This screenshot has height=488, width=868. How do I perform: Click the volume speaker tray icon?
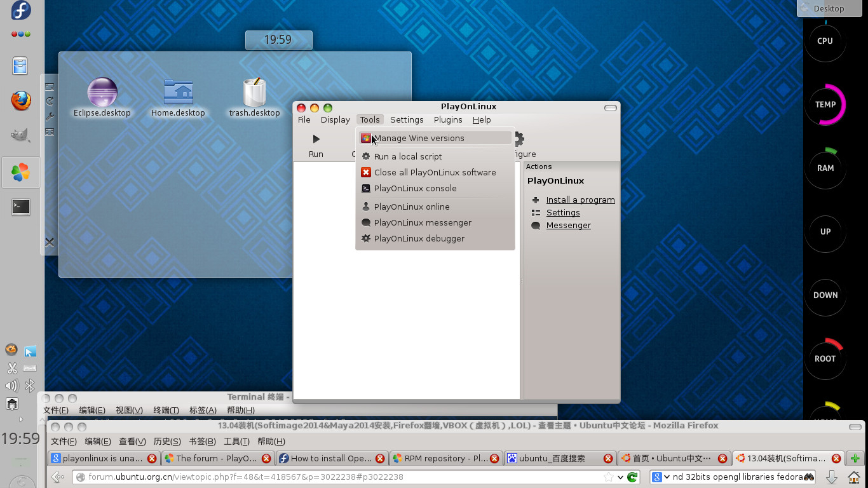11,385
